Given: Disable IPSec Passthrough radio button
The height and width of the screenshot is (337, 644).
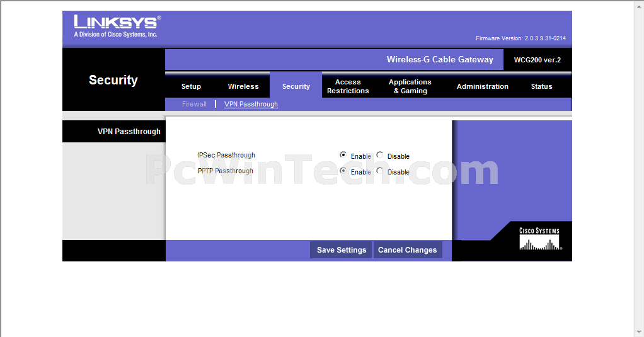Looking at the screenshot, I should tap(380, 155).
